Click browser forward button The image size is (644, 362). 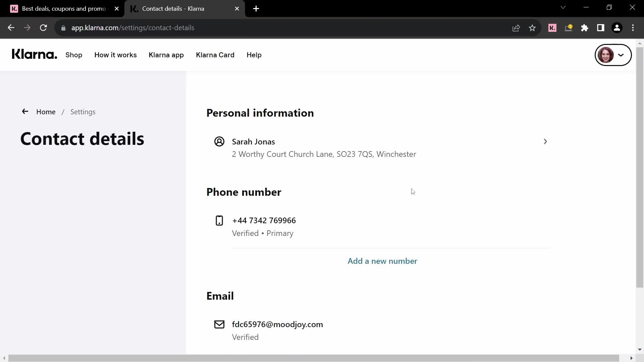27,28
